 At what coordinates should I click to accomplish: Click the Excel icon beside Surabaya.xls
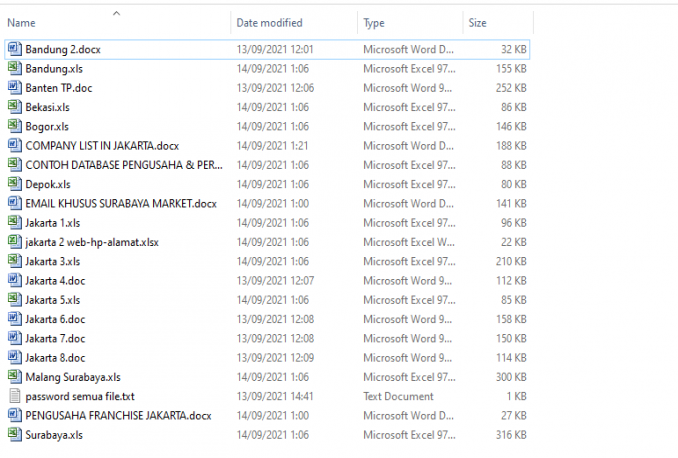coord(14,434)
